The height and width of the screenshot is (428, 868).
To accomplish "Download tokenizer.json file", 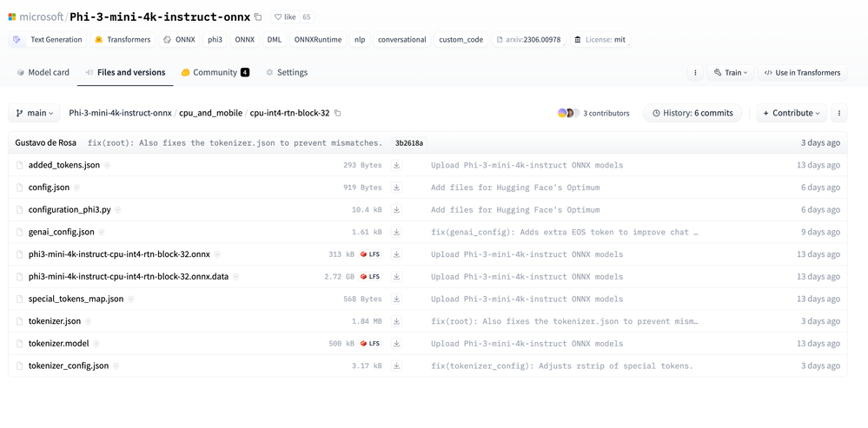I will click(x=396, y=321).
